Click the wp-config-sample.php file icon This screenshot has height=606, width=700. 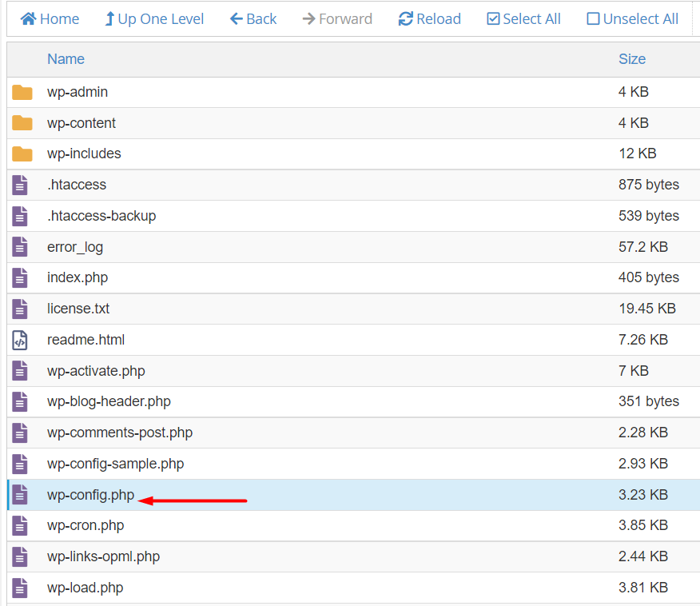(20, 464)
